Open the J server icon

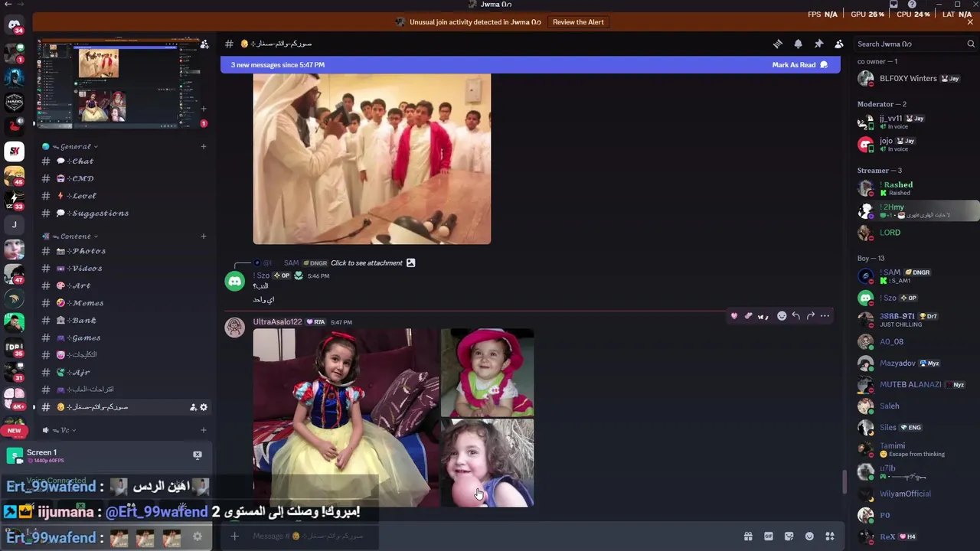tap(14, 224)
